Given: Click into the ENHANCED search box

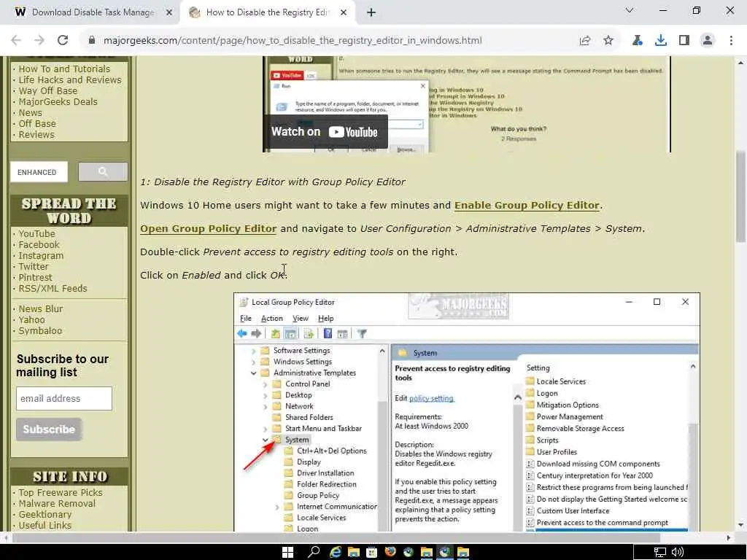Looking at the screenshot, I should (39, 172).
